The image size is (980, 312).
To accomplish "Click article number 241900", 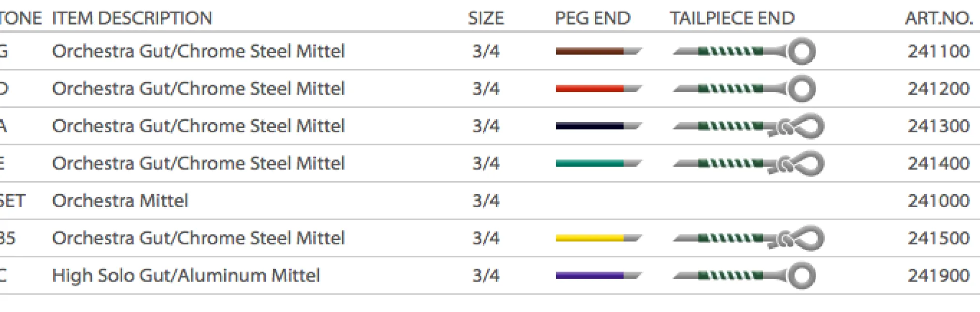I will point(938,276).
